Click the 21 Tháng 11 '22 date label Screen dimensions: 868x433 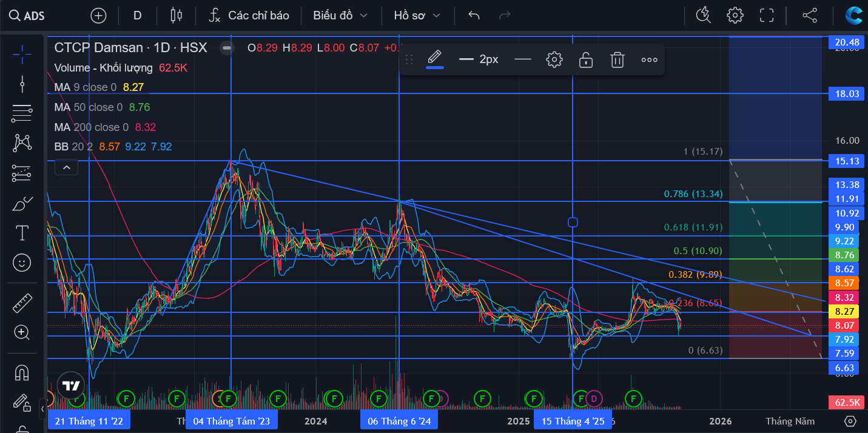(x=89, y=421)
